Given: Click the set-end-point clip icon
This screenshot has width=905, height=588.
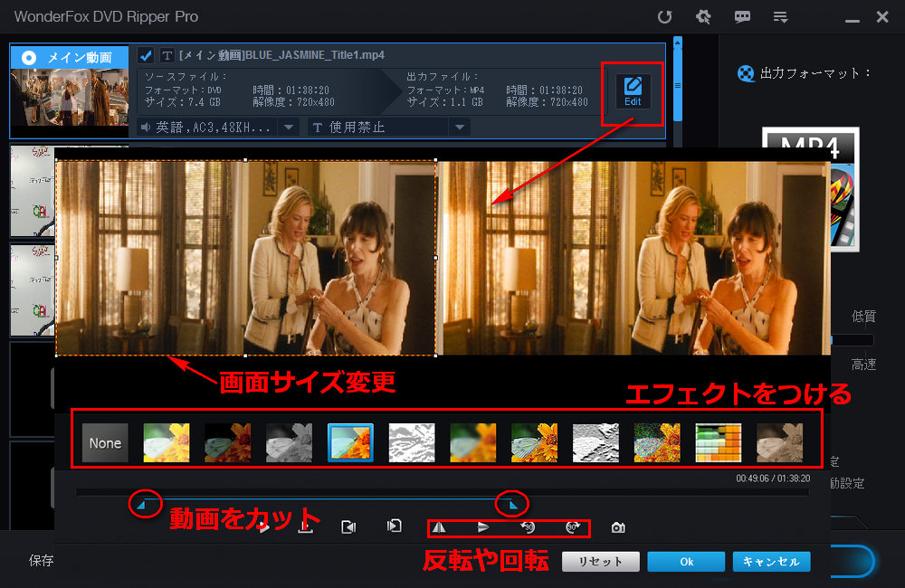Looking at the screenshot, I should (x=395, y=526).
